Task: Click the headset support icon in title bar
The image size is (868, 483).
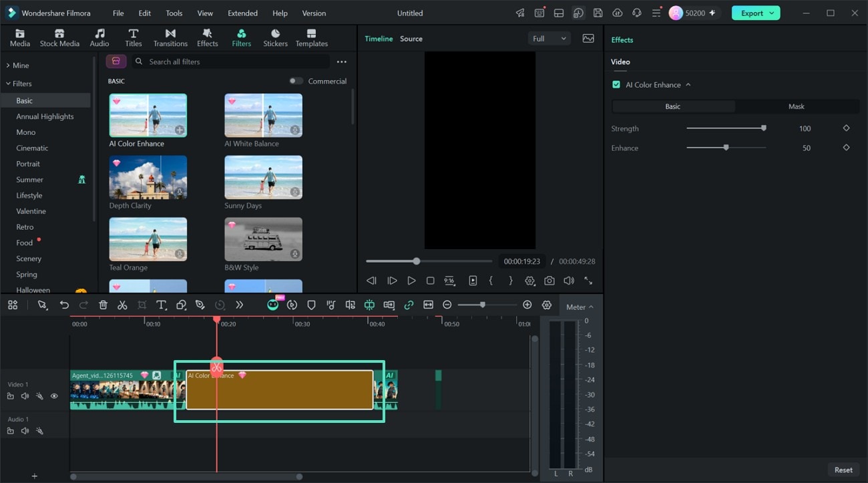Action: click(x=636, y=13)
